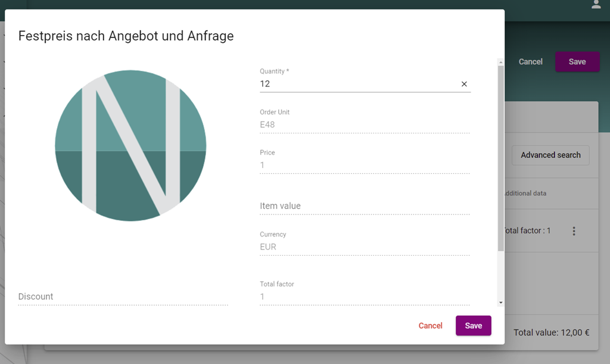Select the Price field
This screenshot has width=610, height=364.
pyautogui.click(x=364, y=165)
